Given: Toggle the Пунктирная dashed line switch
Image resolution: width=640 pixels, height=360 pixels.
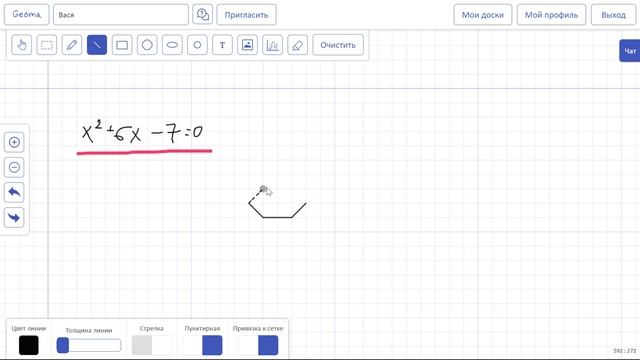Looking at the screenshot, I should point(202,345).
